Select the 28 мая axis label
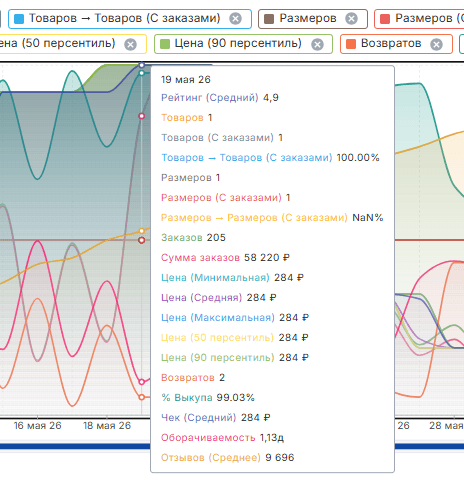Image resolution: width=464 pixels, height=489 pixels. click(x=446, y=426)
